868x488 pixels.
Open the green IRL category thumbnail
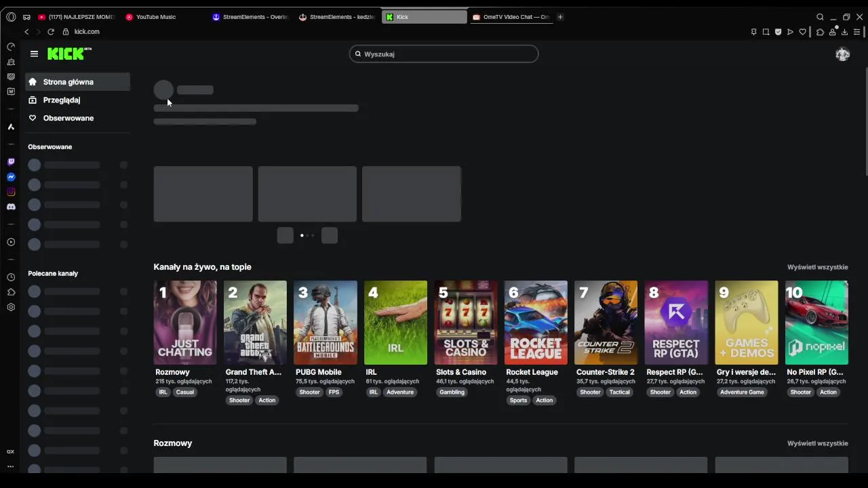coord(395,323)
